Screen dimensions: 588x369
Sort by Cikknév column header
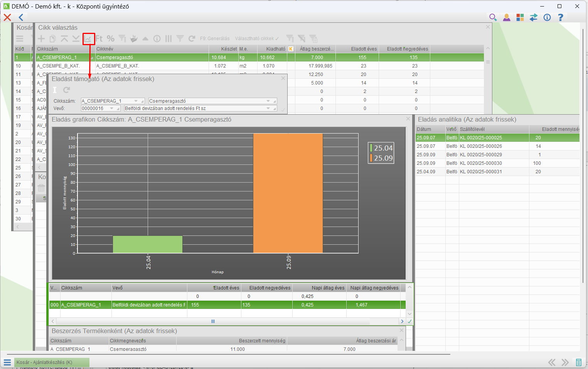click(152, 49)
